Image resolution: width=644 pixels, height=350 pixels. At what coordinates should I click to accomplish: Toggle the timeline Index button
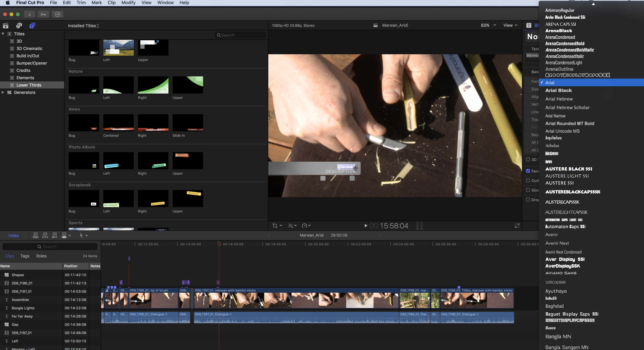(14, 235)
